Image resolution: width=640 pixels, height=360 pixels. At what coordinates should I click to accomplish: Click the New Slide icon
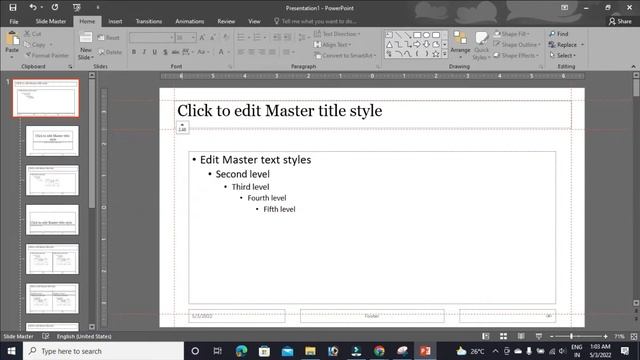85,38
